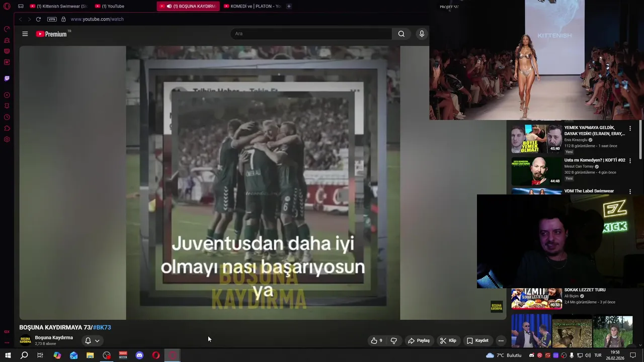The width and height of the screenshot is (644, 362).
Task: Open the YouTube hamburger guide menu
Action: click(25, 34)
